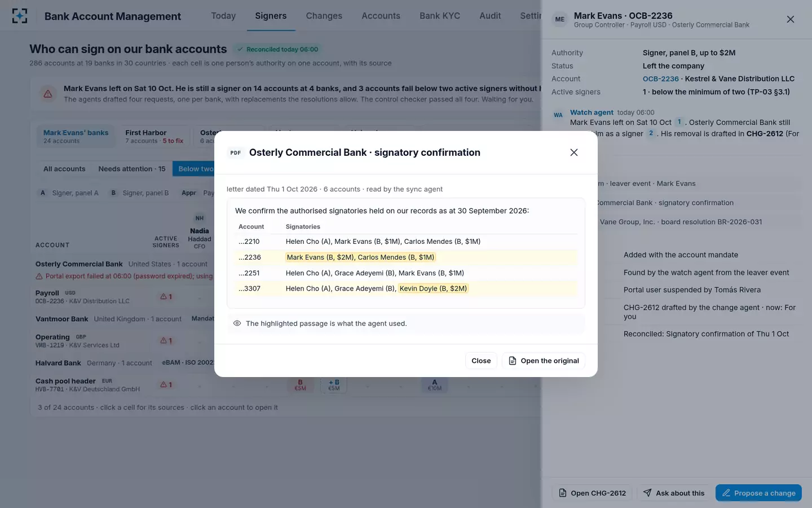Click Propose a change button

tap(758, 493)
